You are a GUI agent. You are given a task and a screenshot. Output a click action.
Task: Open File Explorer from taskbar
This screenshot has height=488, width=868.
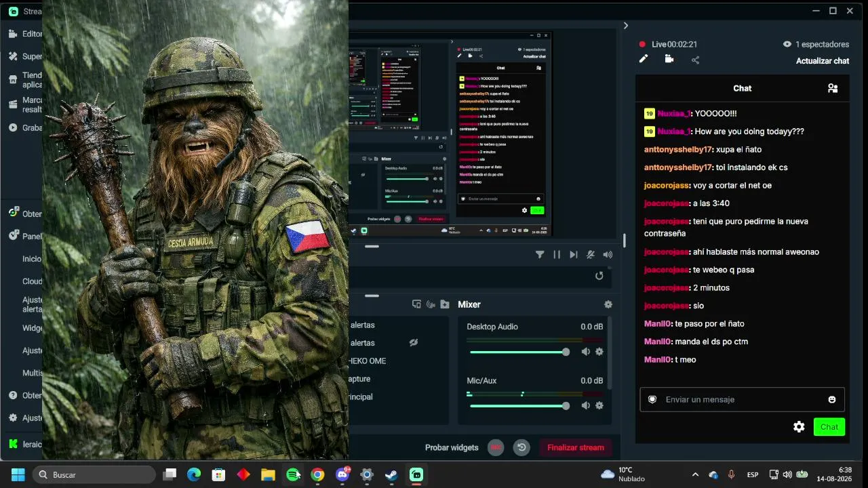click(268, 474)
